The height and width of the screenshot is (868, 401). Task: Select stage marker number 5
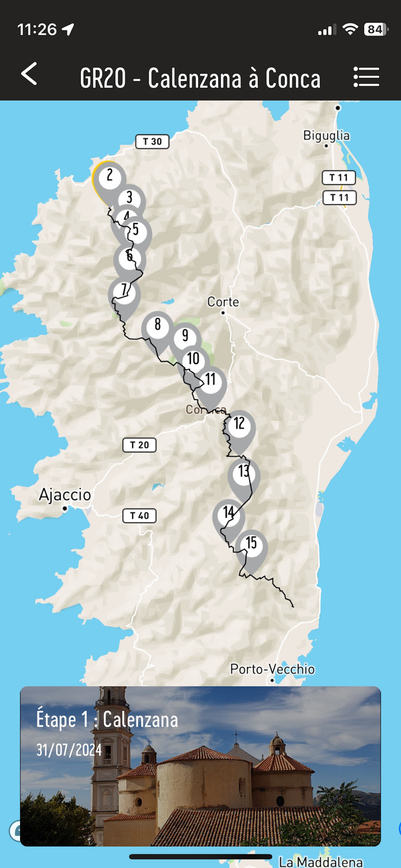[x=136, y=230]
